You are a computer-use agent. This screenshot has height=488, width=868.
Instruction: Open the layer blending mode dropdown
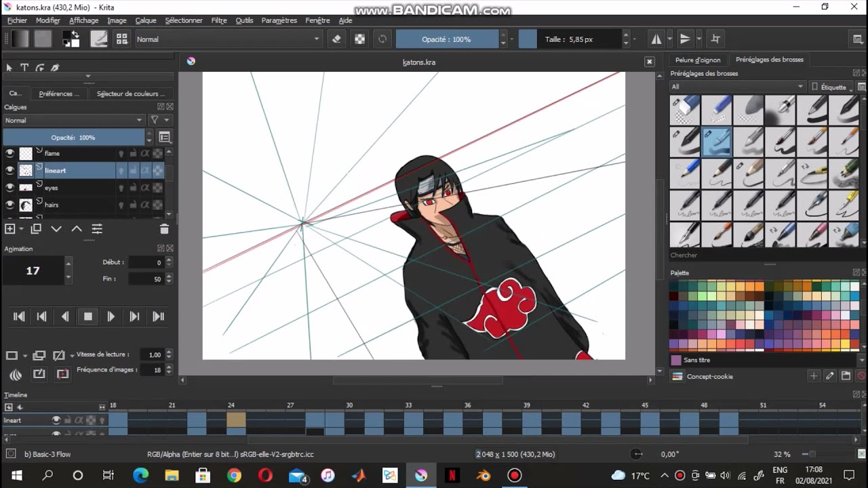(x=73, y=120)
